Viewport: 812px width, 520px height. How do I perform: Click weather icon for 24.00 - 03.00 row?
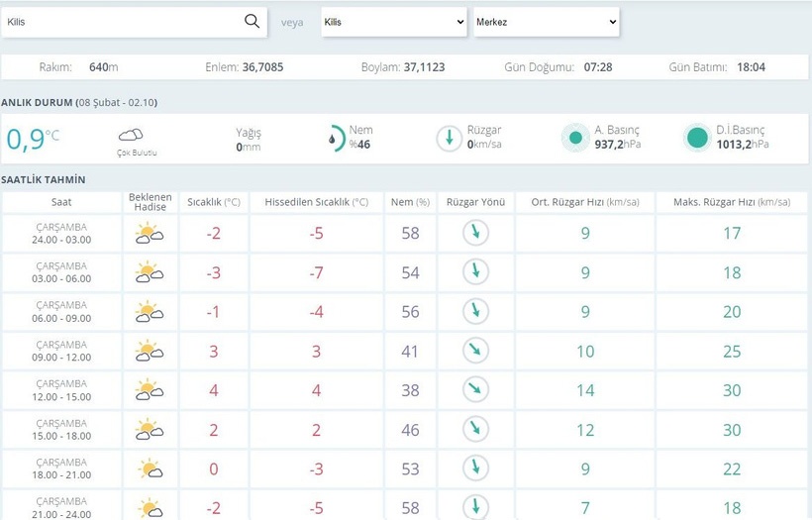(150, 234)
